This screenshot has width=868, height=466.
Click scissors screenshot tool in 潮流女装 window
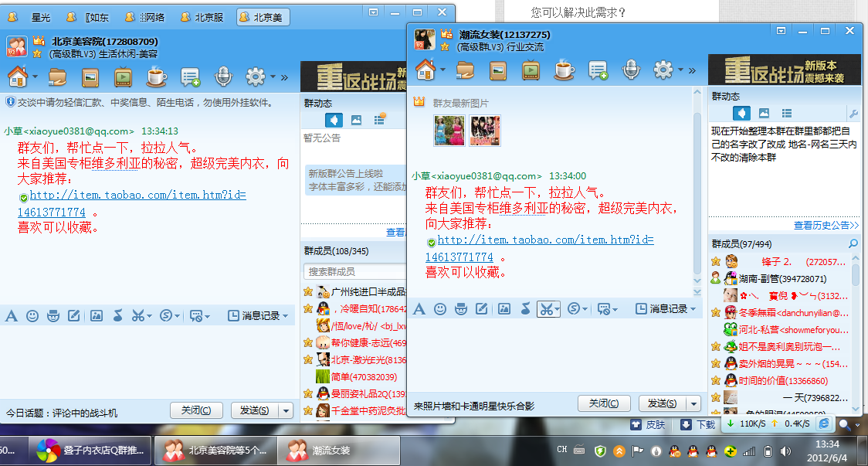click(546, 309)
